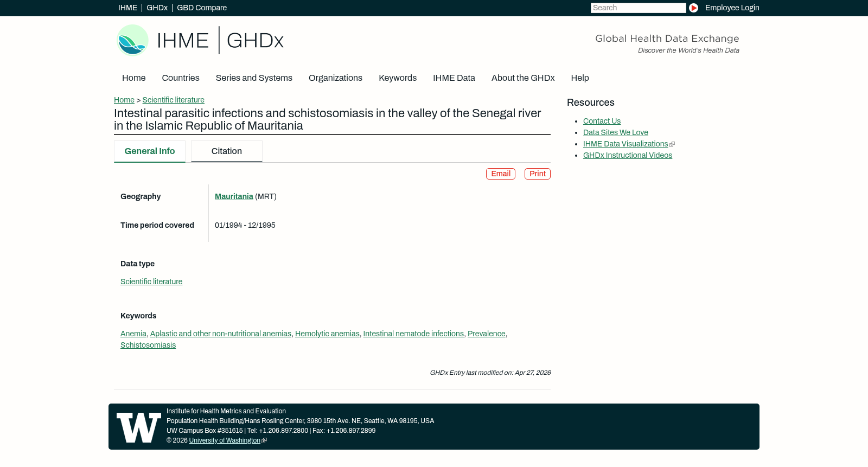Open the Organizations menu
868x467 pixels.
(x=335, y=78)
